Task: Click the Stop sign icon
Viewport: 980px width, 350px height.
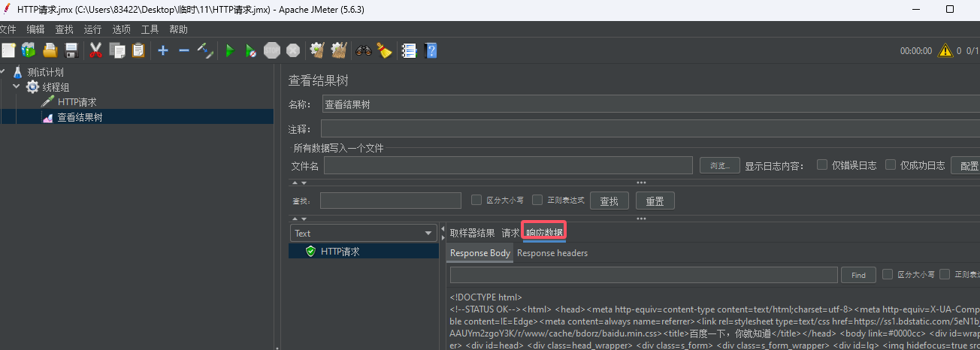Action: 272,50
